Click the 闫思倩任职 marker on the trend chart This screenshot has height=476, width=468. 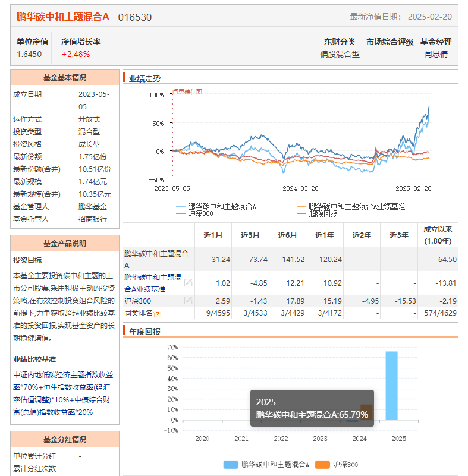pyautogui.click(x=187, y=92)
